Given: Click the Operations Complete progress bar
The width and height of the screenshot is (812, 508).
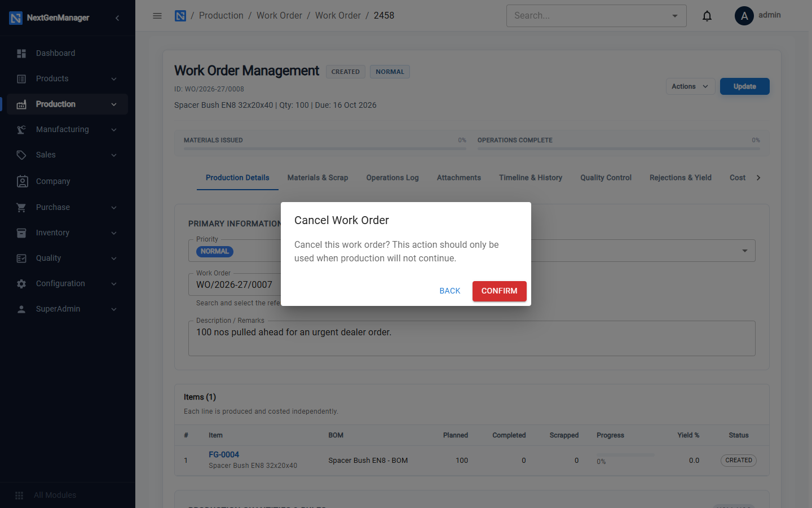Looking at the screenshot, I should tap(619, 149).
